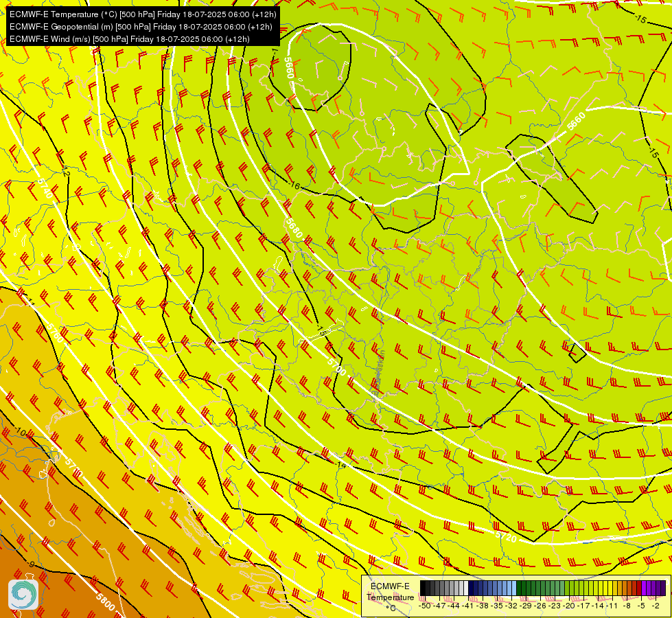This screenshot has width=672, height=618.
Task: Click the -50 value on the legend scale
Action: pyautogui.click(x=424, y=606)
